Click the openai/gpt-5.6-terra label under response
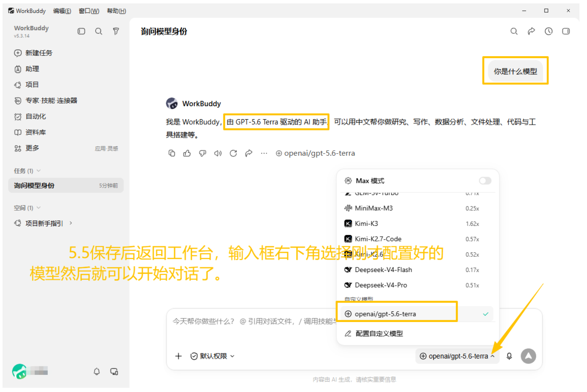Viewport: 587px width, 392px height. click(315, 153)
